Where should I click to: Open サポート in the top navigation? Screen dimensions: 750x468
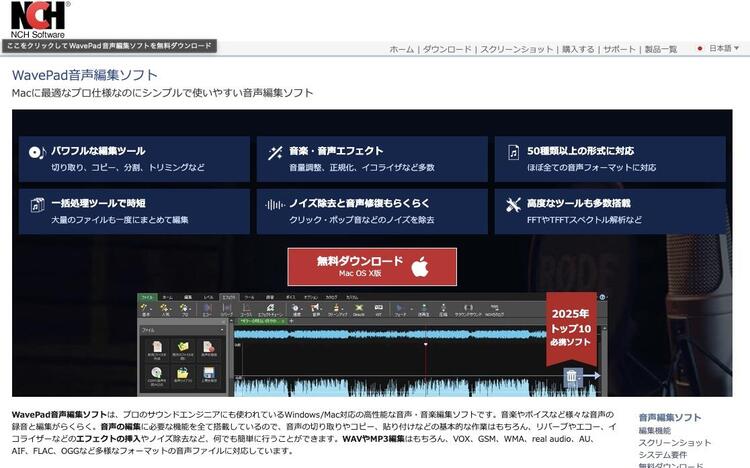(x=619, y=49)
